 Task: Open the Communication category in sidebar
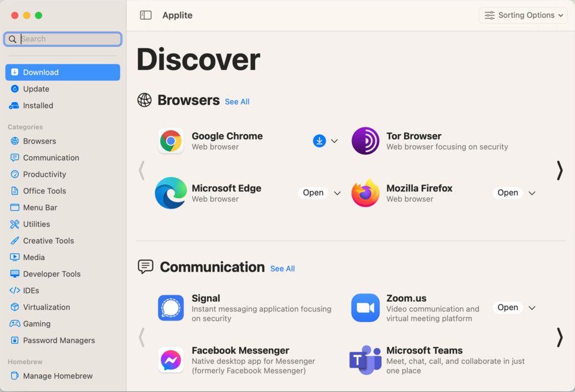[x=63, y=158]
